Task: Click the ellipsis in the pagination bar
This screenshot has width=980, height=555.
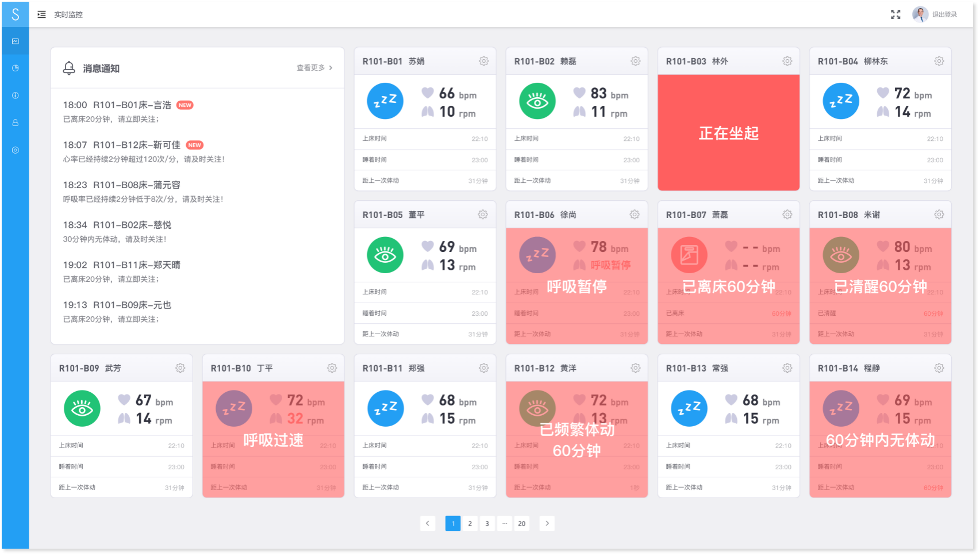Action: pyautogui.click(x=504, y=523)
